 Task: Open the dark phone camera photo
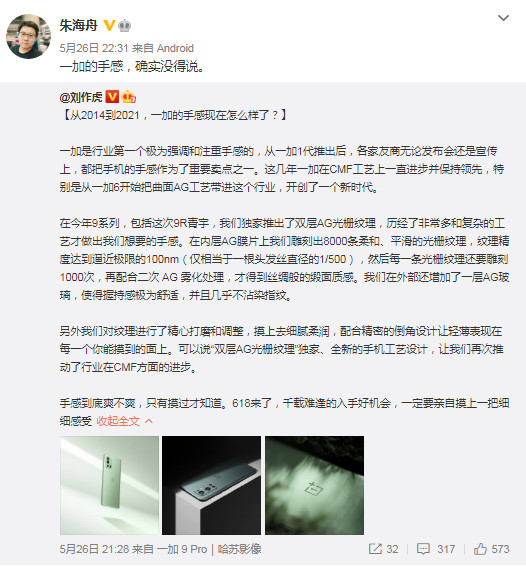(211, 485)
